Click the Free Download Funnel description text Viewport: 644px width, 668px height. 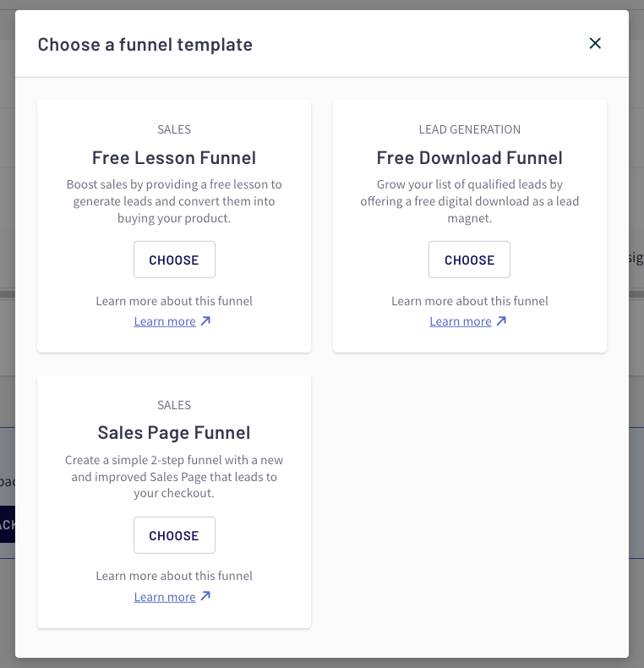[x=469, y=200]
